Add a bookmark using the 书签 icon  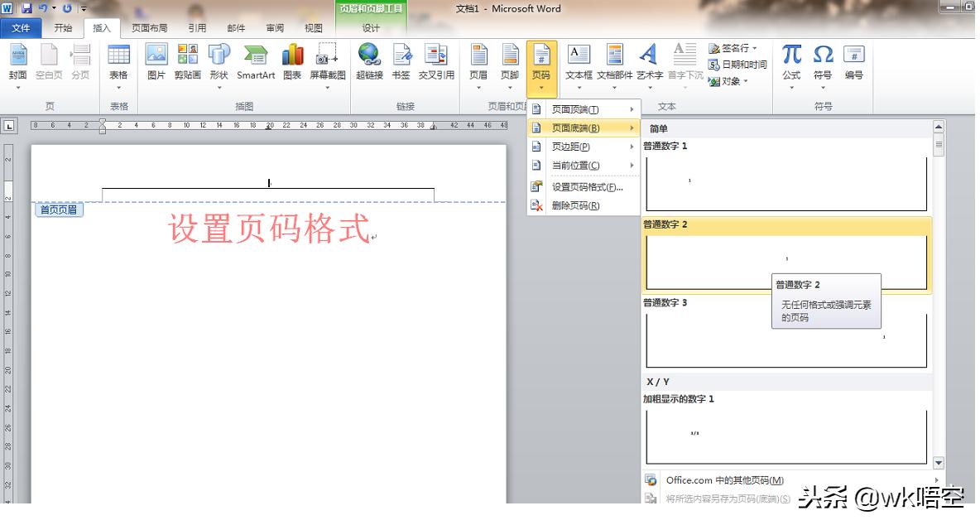pyautogui.click(x=401, y=62)
